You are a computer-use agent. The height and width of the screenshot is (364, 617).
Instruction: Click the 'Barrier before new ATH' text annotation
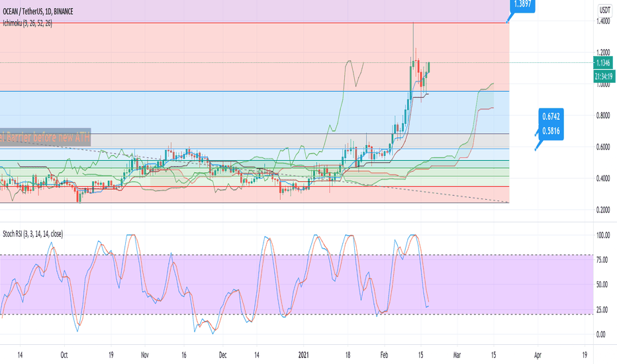[x=45, y=137]
